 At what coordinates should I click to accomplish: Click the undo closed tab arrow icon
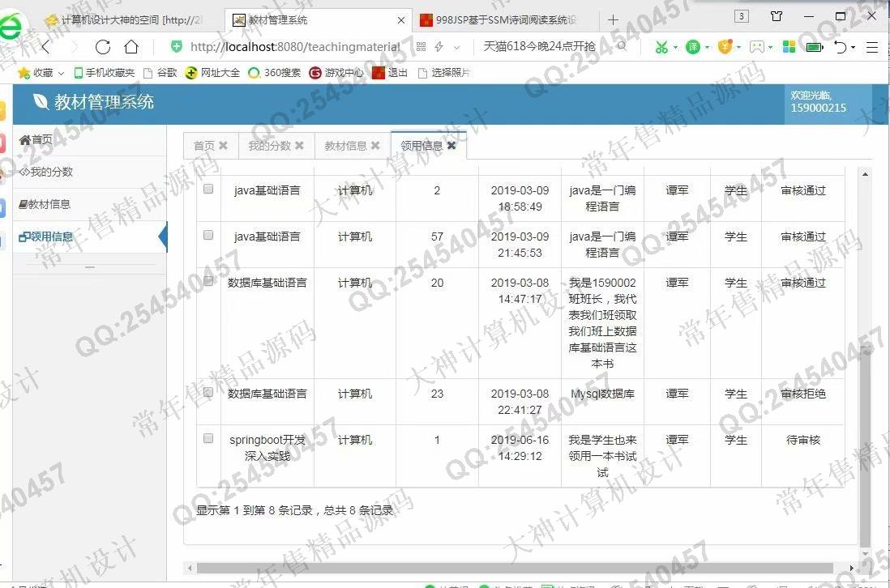coord(841,47)
